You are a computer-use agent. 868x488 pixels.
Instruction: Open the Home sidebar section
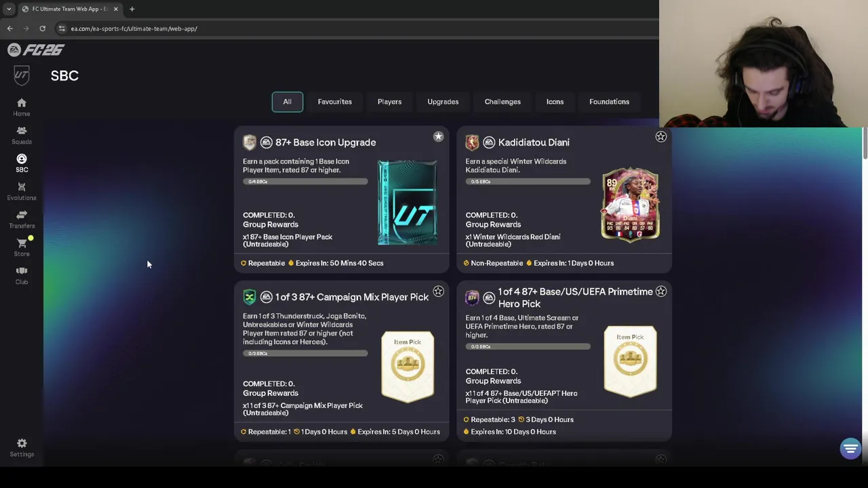[x=22, y=107]
